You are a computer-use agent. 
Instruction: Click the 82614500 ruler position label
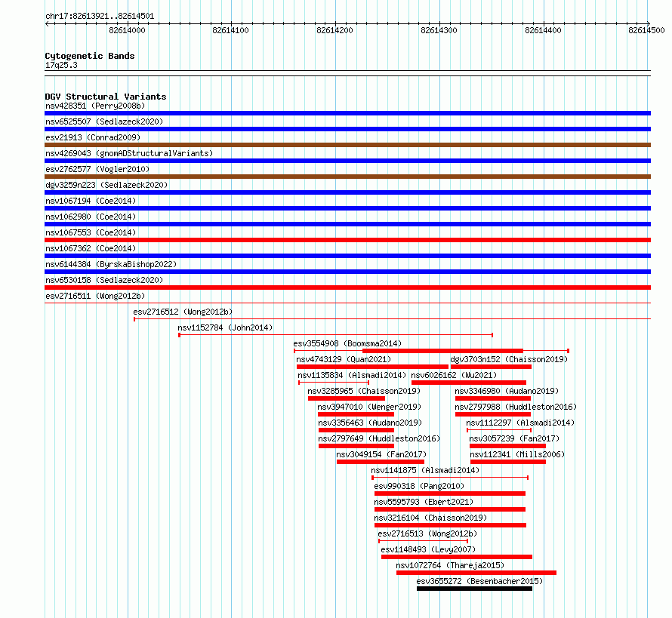pos(646,30)
